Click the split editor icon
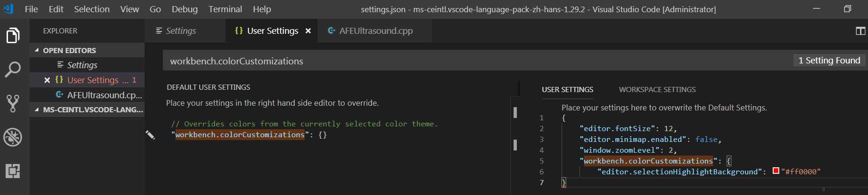 (x=860, y=31)
